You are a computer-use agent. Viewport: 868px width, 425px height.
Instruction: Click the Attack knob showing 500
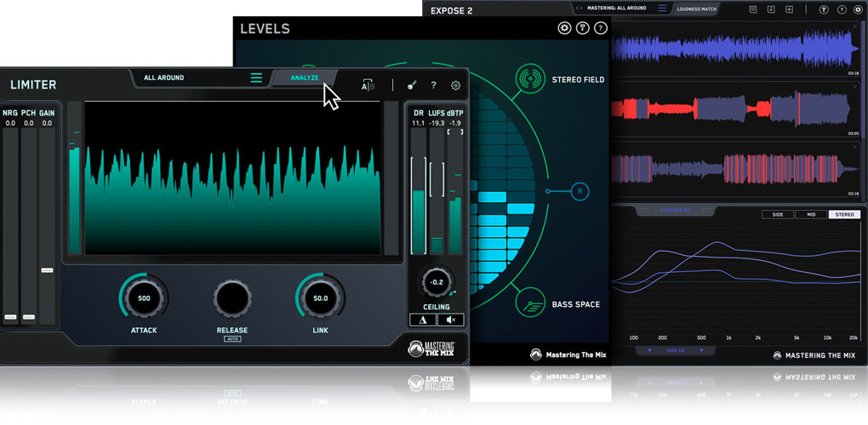tap(144, 298)
